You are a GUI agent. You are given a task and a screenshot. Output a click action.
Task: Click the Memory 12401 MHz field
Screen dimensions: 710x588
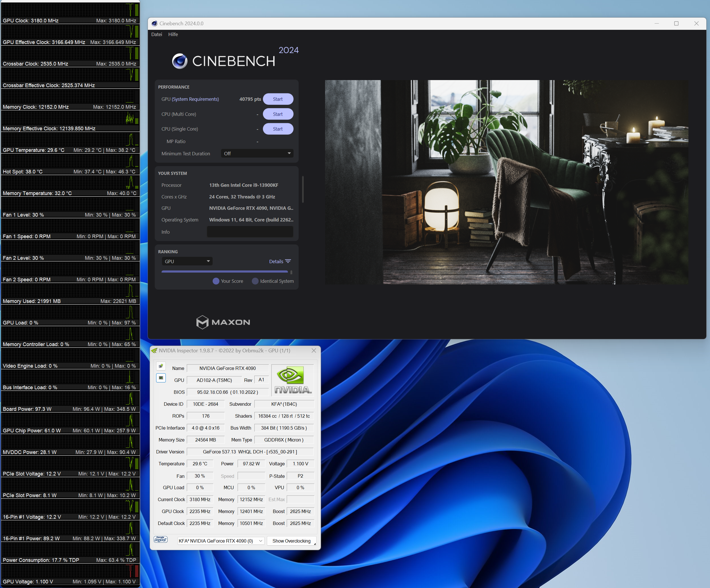(251, 511)
